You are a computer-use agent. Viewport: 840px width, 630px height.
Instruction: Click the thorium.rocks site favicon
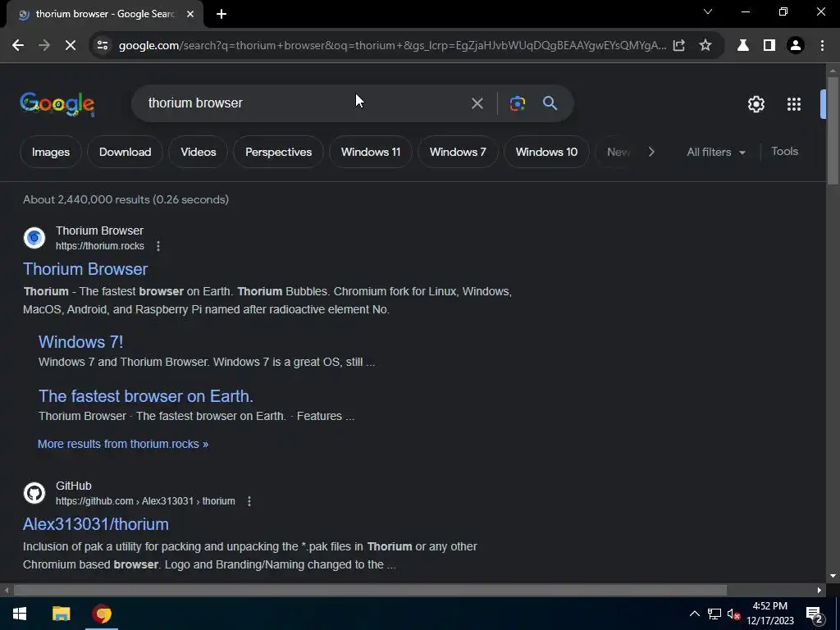click(x=34, y=237)
